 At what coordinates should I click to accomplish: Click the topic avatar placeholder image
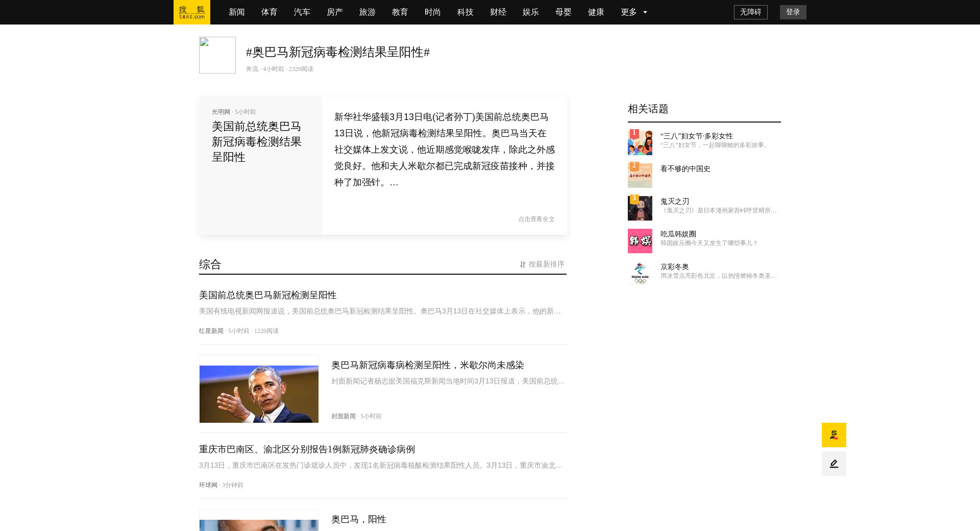pos(217,55)
